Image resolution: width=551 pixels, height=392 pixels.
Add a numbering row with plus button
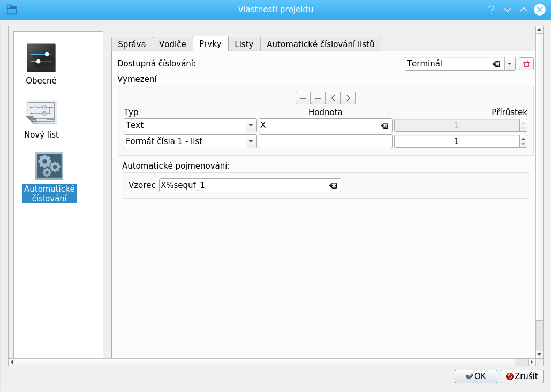318,98
